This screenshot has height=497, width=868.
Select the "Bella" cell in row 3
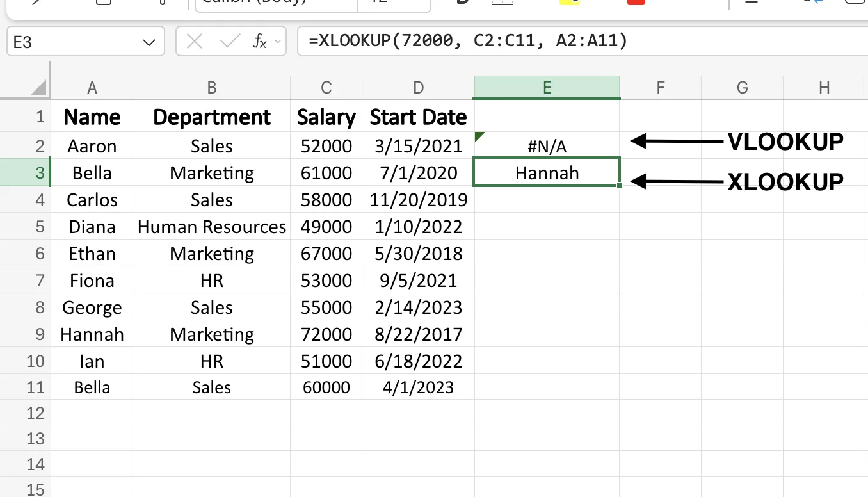point(92,173)
